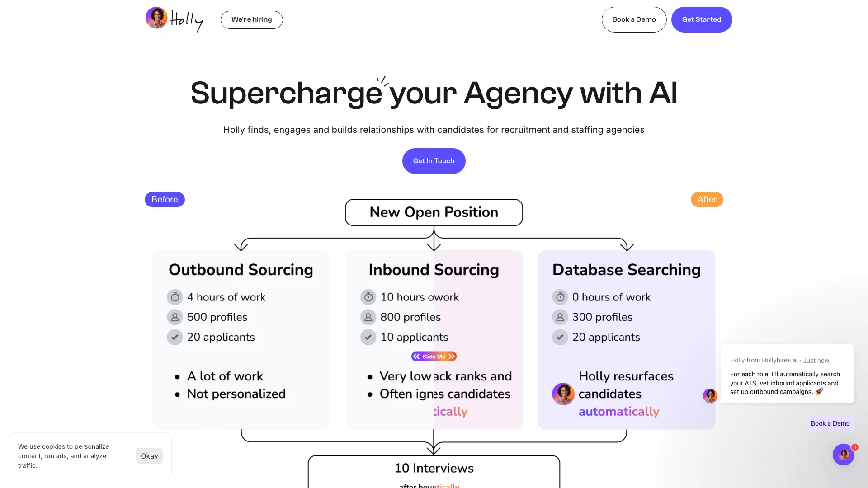868x488 pixels.
Task: Click the clock icon in Inbound Sourcing
Action: tap(368, 297)
